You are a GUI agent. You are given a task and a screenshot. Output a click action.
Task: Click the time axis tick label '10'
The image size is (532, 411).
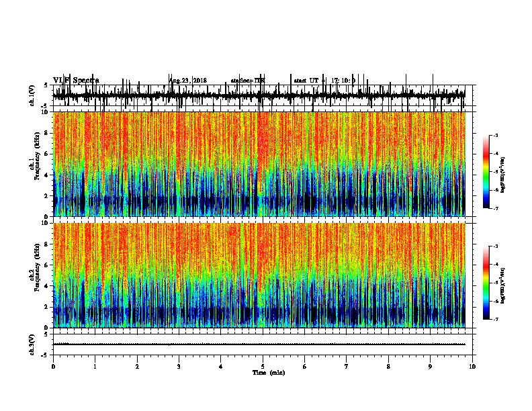coord(472,367)
